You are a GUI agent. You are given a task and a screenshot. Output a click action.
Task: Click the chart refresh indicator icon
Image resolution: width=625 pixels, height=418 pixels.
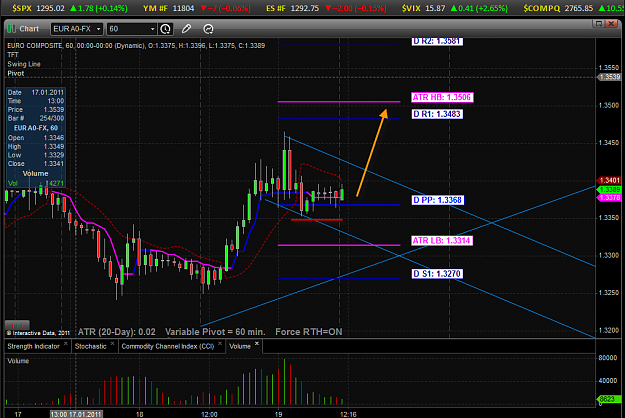pos(208,29)
